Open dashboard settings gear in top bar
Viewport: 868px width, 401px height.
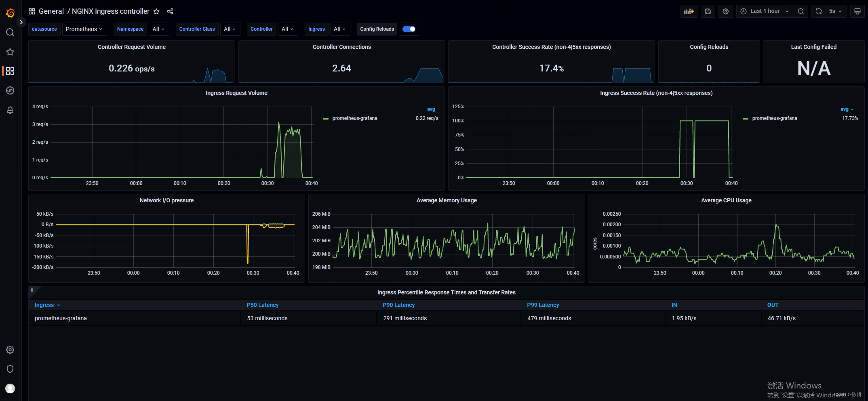[726, 11]
